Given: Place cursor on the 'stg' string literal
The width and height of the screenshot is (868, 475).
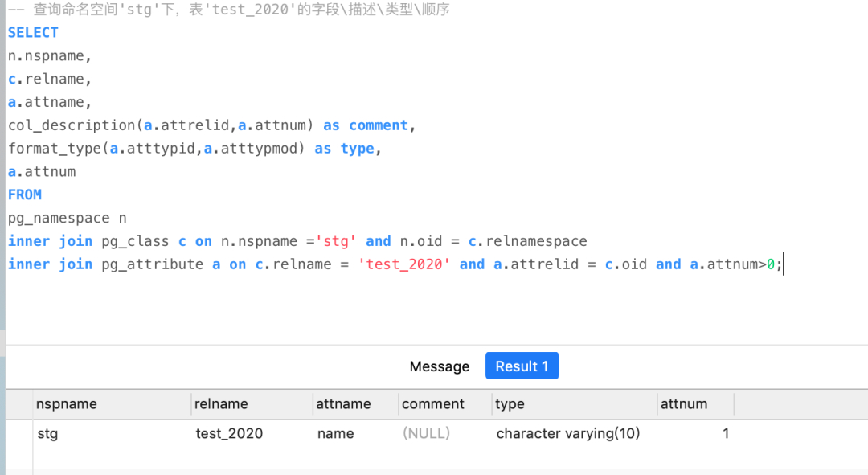Looking at the screenshot, I should click(336, 241).
